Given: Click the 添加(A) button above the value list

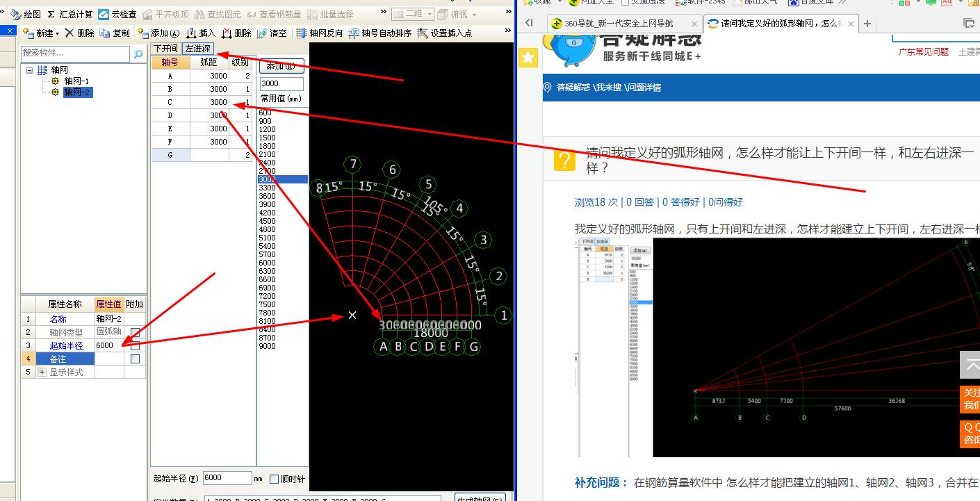Looking at the screenshot, I should click(x=281, y=67).
